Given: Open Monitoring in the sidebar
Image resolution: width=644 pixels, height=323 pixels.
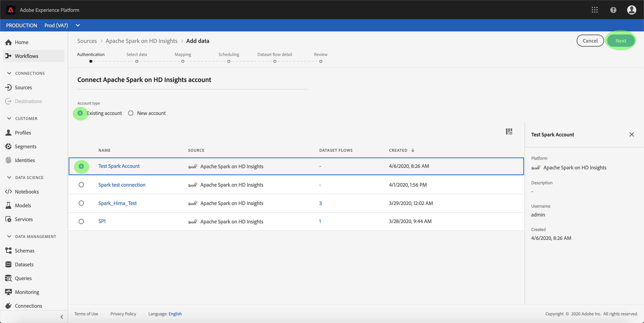Looking at the screenshot, I should click(27, 292).
